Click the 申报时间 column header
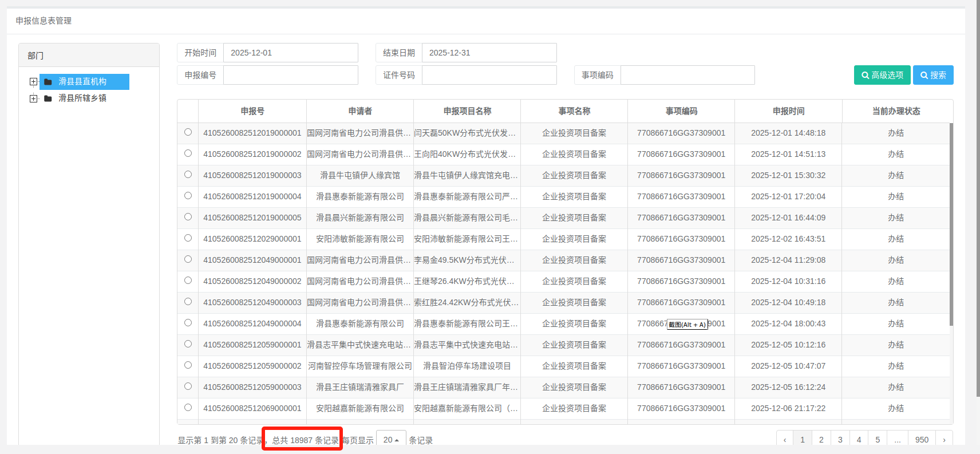This screenshot has width=980, height=454. [788, 111]
